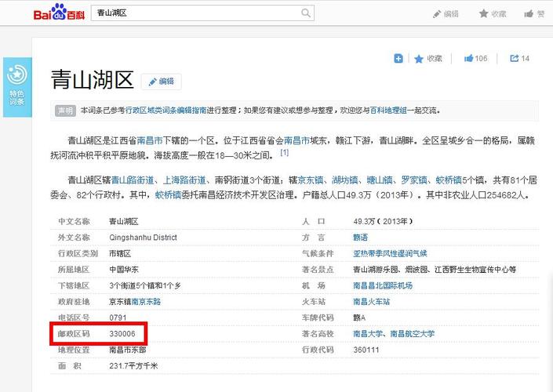
Task: Click the search field containing 青山湖区
Action: pyautogui.click(x=202, y=13)
